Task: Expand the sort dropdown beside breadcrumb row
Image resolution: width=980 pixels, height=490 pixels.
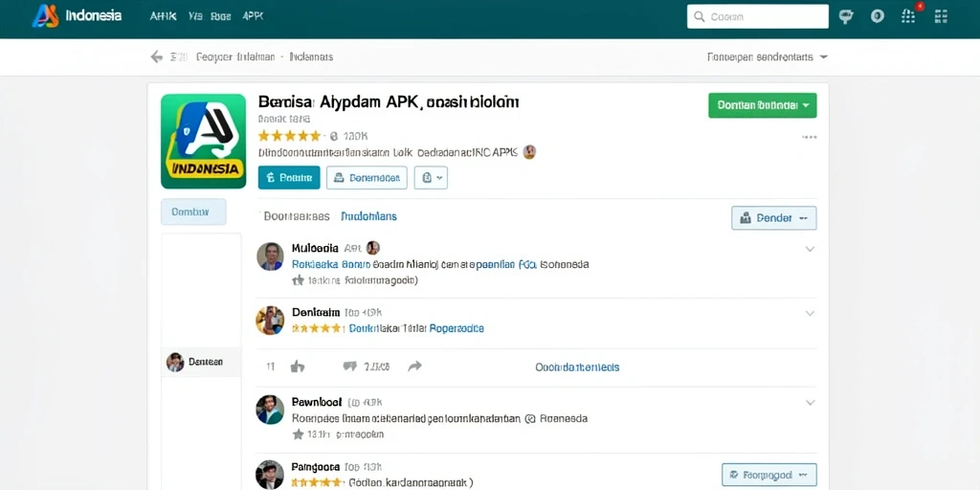Action: [x=767, y=56]
